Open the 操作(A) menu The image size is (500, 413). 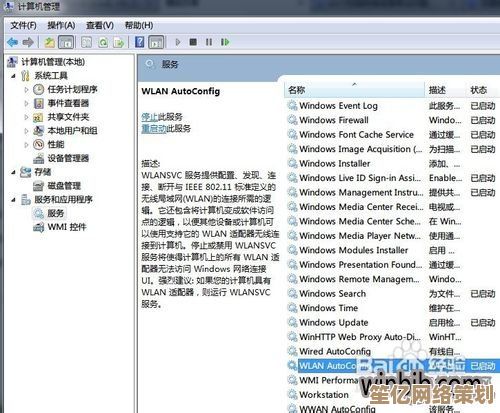click(61, 25)
